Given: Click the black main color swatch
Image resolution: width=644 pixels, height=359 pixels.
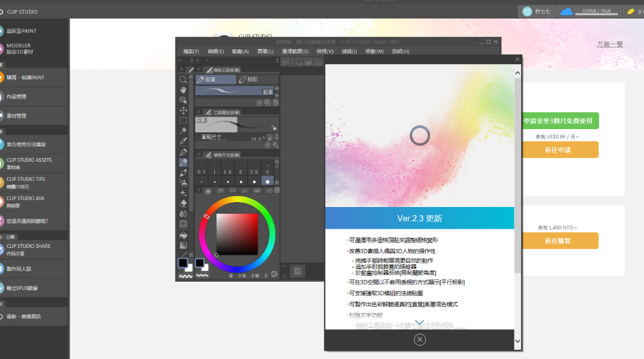Looking at the screenshot, I should (x=183, y=263).
